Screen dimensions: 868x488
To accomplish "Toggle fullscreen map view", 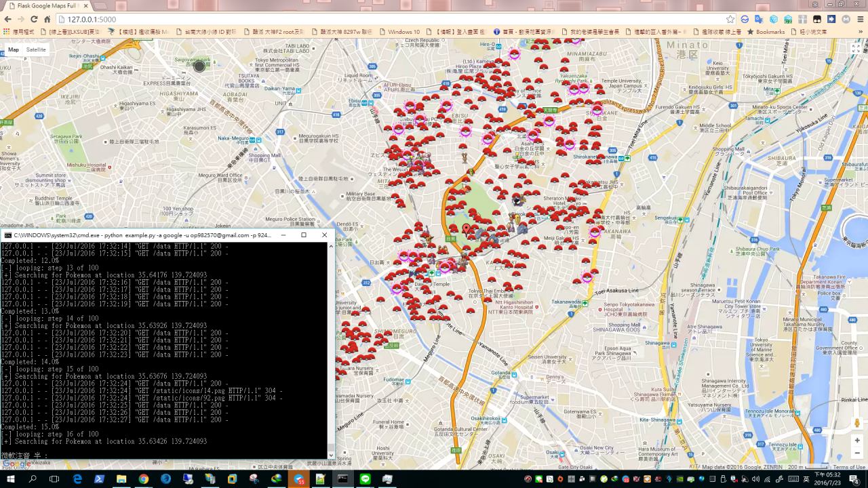I will coord(856,49).
